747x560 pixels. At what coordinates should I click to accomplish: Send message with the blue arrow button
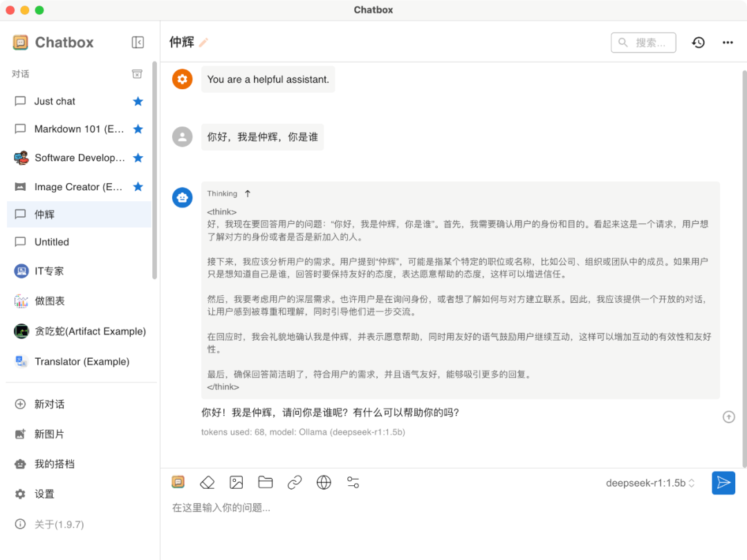click(723, 483)
